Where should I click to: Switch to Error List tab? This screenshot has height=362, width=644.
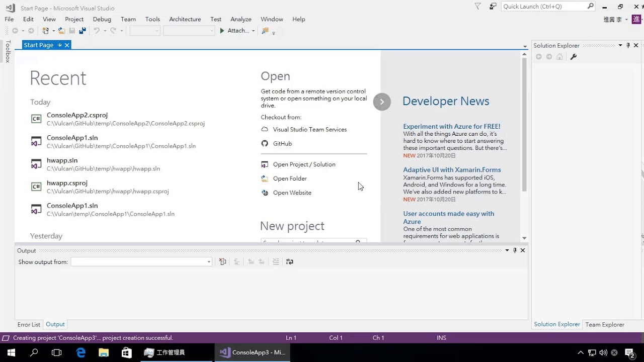point(29,325)
